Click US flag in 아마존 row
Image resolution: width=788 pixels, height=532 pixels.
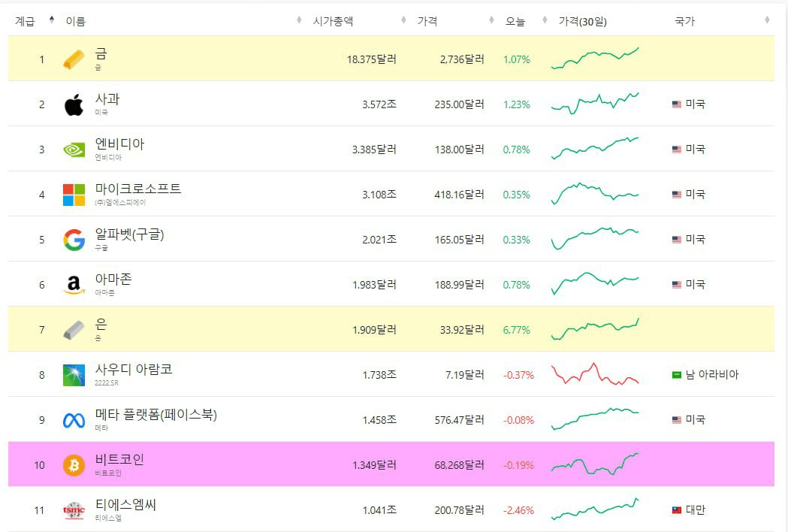[676, 285]
